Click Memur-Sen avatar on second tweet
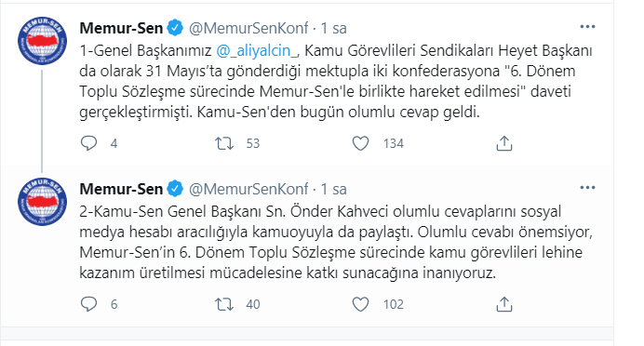644x346 pixels. [x=42, y=202]
